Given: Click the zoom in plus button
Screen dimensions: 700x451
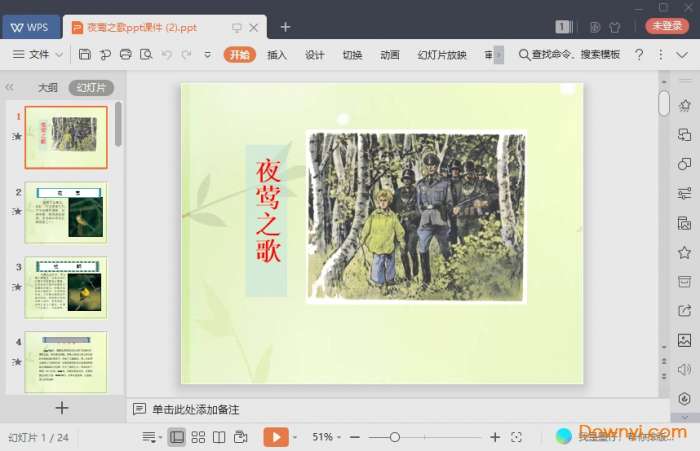Looking at the screenshot, I should [x=495, y=437].
